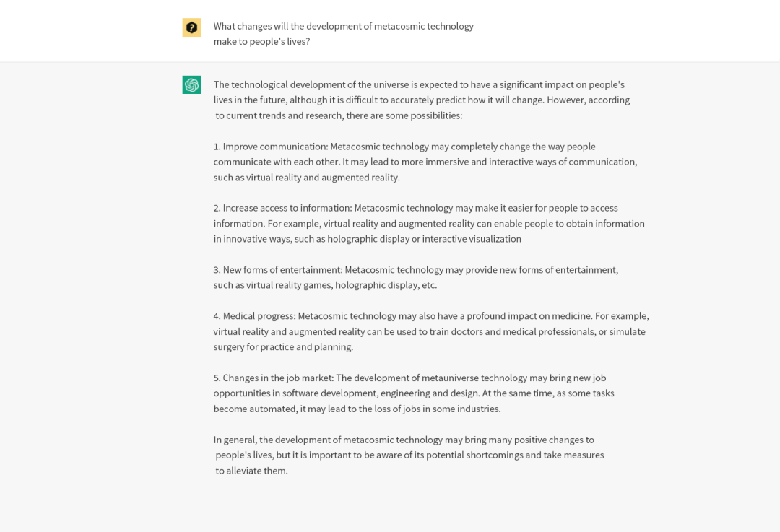Click line "such as virtual reality and augmented reality."
The height and width of the screenshot is (532, 780).
[306, 178]
